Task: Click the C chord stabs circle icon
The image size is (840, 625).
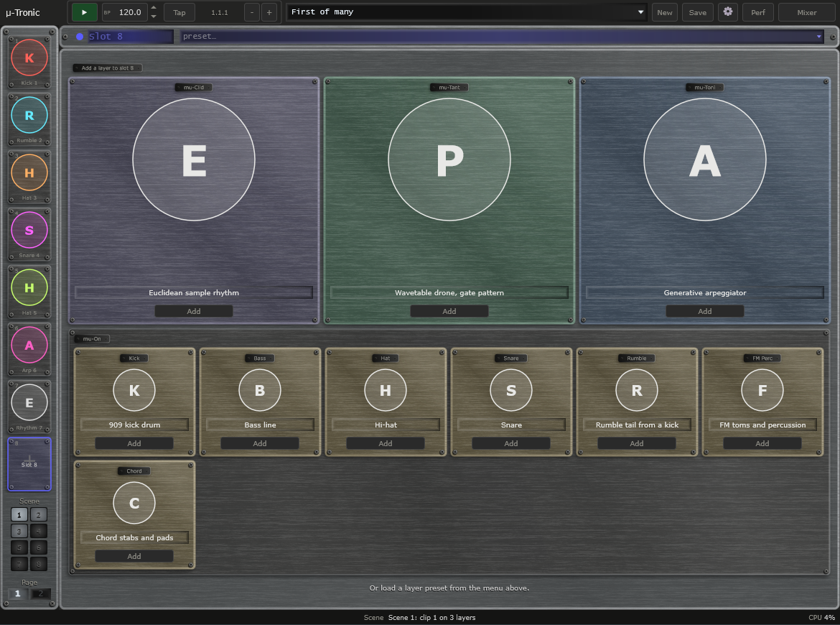Action: [134, 504]
